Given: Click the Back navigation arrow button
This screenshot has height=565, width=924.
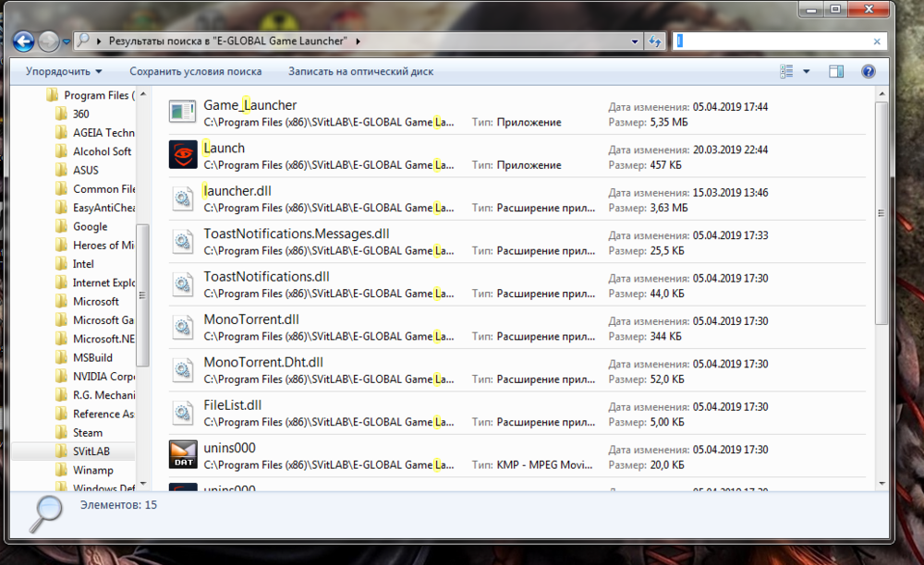Looking at the screenshot, I should coord(23,42).
